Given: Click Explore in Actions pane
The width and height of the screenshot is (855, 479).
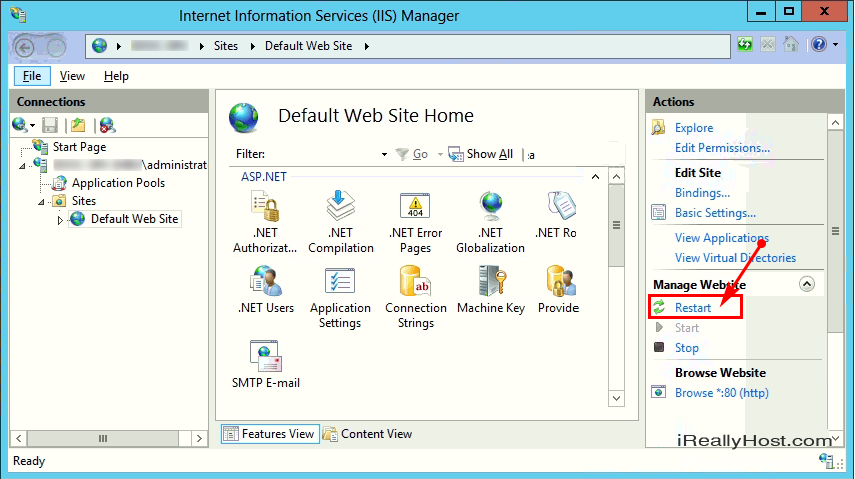Looking at the screenshot, I should click(x=694, y=128).
